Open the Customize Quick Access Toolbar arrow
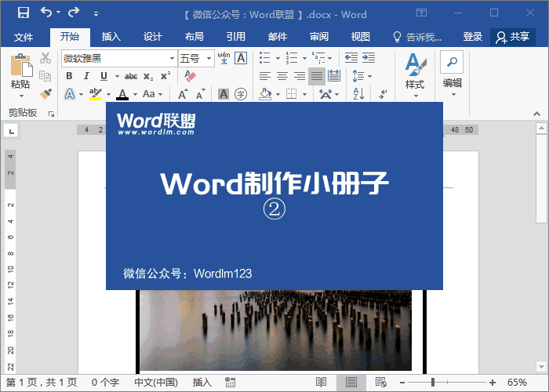Viewport: 549px width, 392px height. click(96, 14)
